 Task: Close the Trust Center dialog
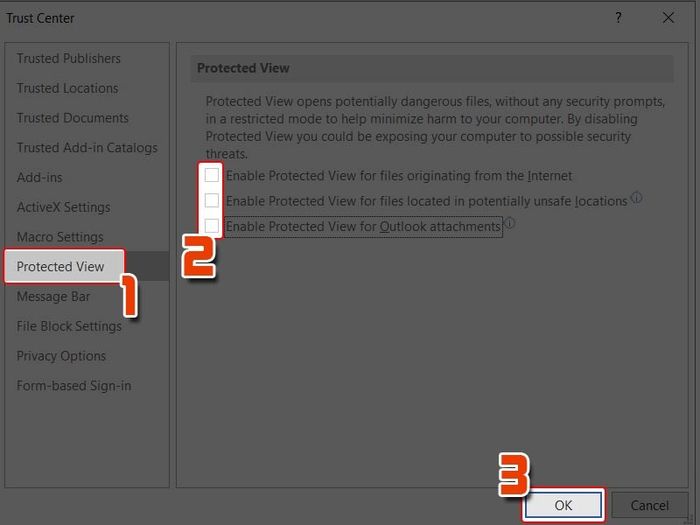668,18
